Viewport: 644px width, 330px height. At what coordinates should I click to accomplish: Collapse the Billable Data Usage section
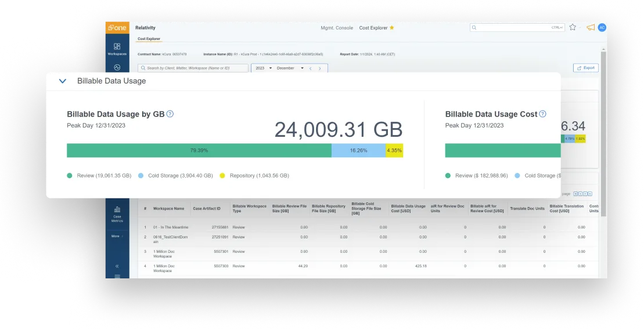click(x=63, y=81)
